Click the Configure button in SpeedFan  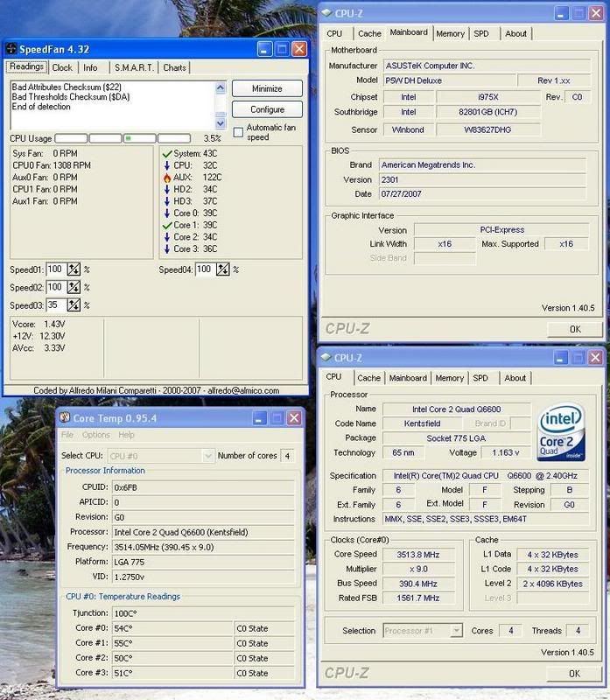pos(267,109)
